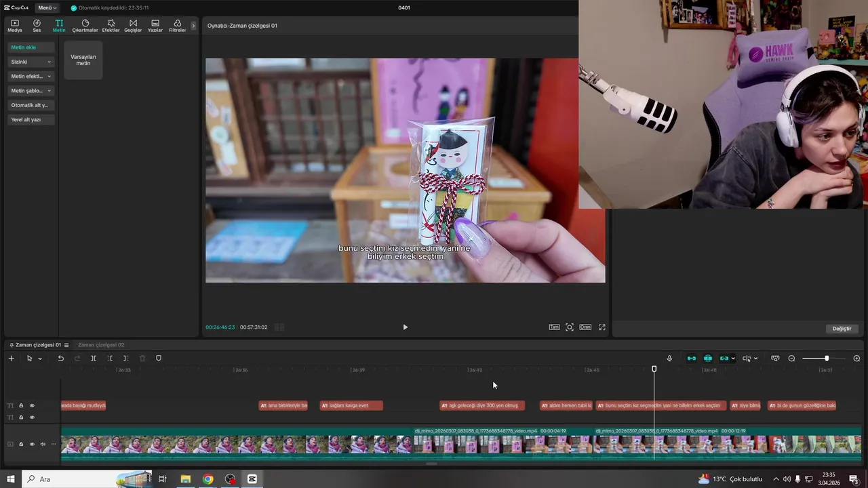Play the preview video
This screenshot has width=868, height=488.
406,327
